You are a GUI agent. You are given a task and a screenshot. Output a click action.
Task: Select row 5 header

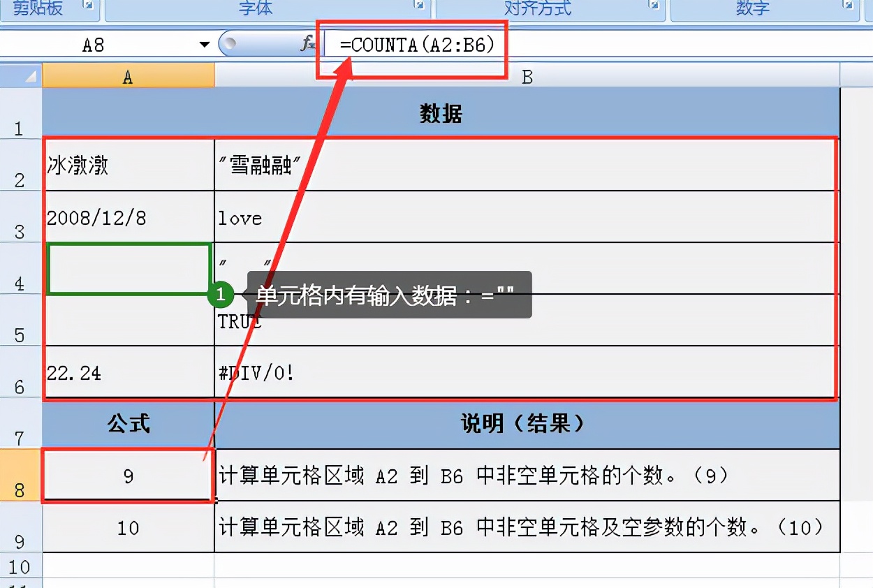pos(20,320)
